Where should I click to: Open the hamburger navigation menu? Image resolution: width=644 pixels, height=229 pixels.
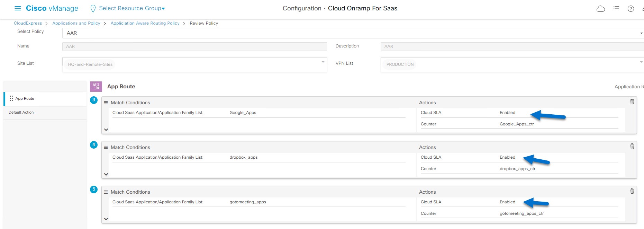click(18, 8)
